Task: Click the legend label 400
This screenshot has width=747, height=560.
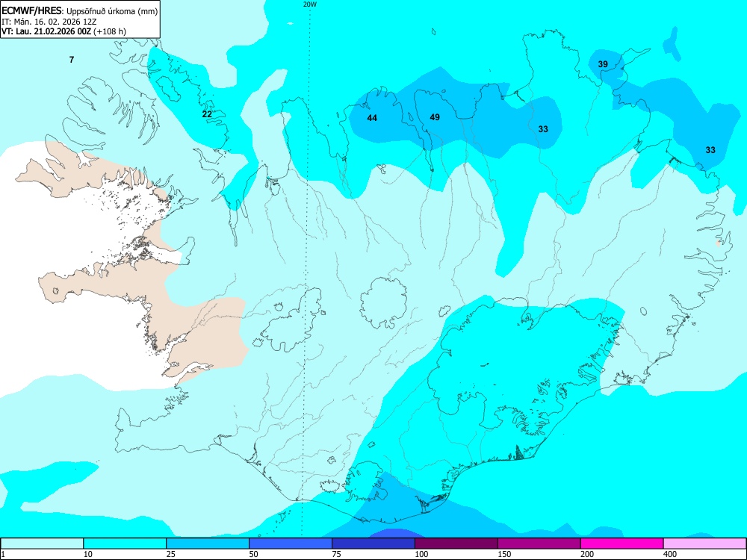Action: (670, 554)
